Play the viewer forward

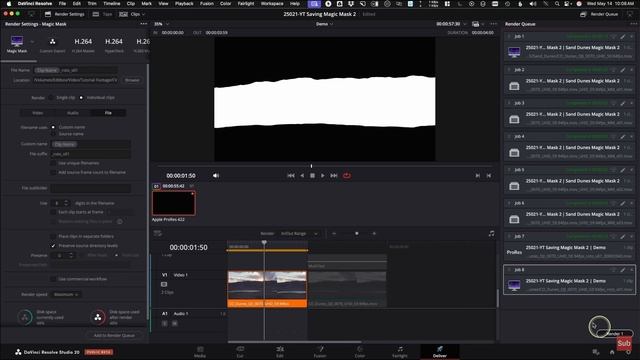[x=322, y=176]
